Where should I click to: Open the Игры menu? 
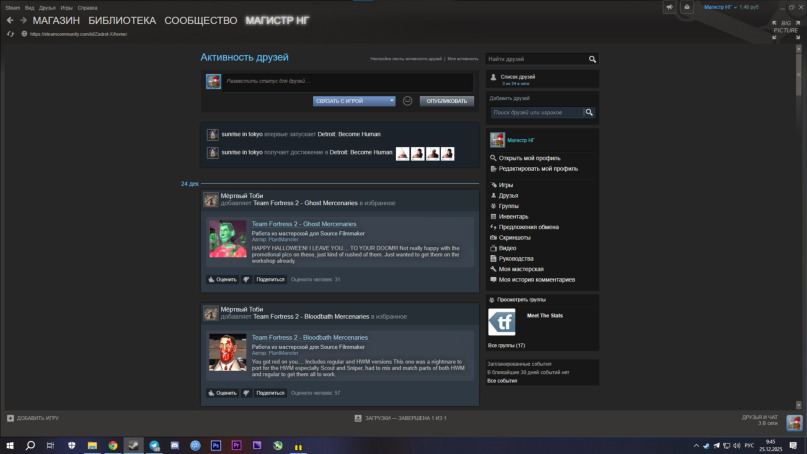pos(66,8)
